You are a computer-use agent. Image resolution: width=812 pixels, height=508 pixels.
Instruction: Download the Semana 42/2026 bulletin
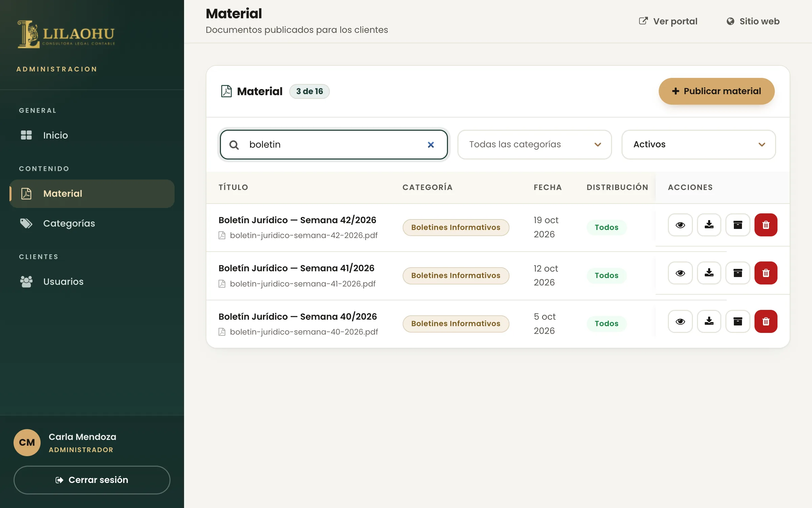[709, 225]
